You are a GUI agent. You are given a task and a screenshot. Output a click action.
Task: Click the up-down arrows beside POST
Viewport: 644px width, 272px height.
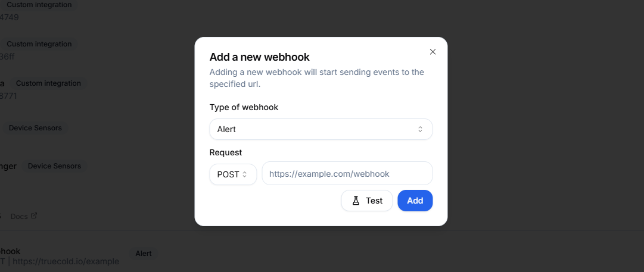click(x=244, y=174)
